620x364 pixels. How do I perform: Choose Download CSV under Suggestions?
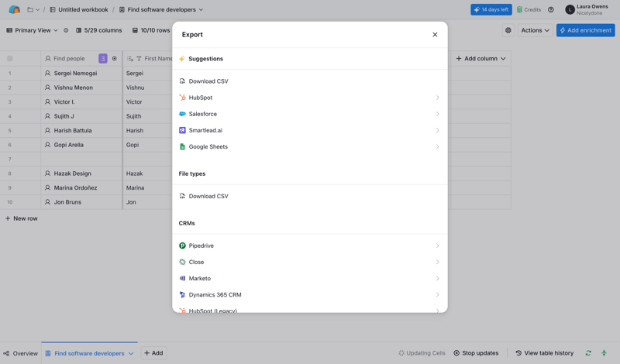pyautogui.click(x=310, y=81)
